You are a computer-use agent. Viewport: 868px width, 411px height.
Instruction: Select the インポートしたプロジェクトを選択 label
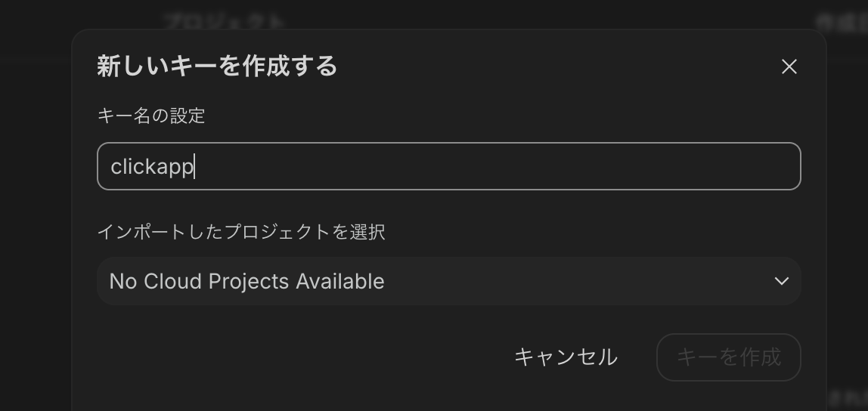(x=241, y=231)
